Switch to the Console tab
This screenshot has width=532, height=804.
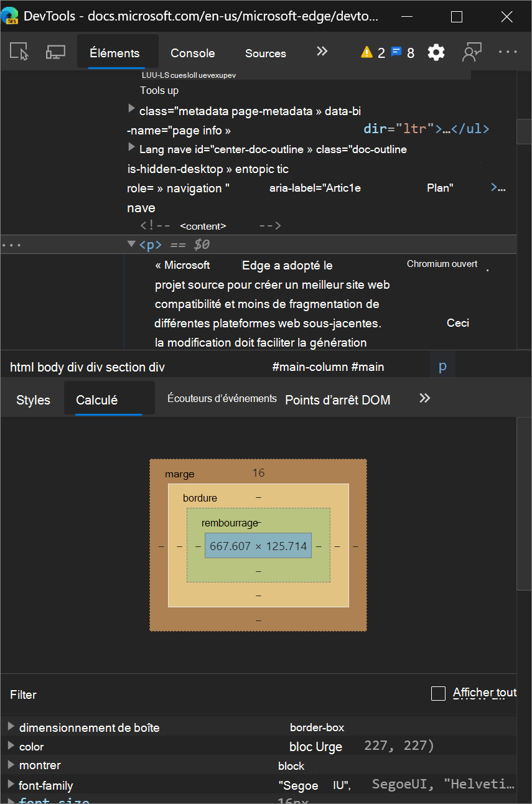coord(192,54)
